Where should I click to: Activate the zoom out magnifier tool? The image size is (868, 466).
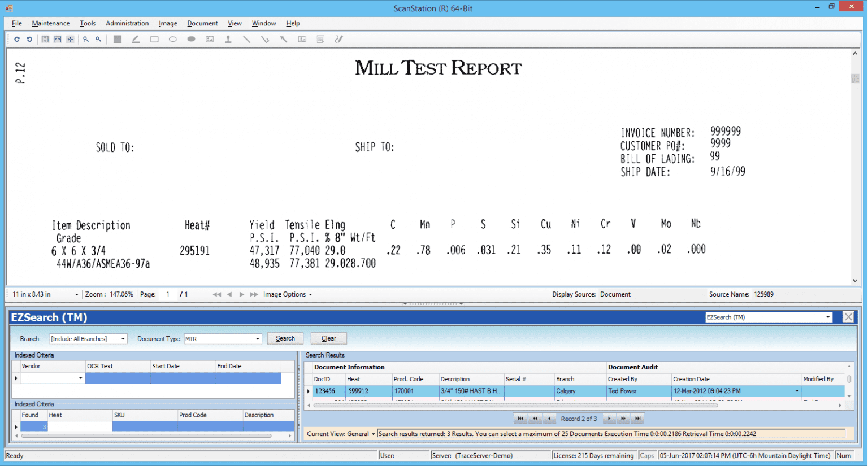pyautogui.click(x=98, y=39)
